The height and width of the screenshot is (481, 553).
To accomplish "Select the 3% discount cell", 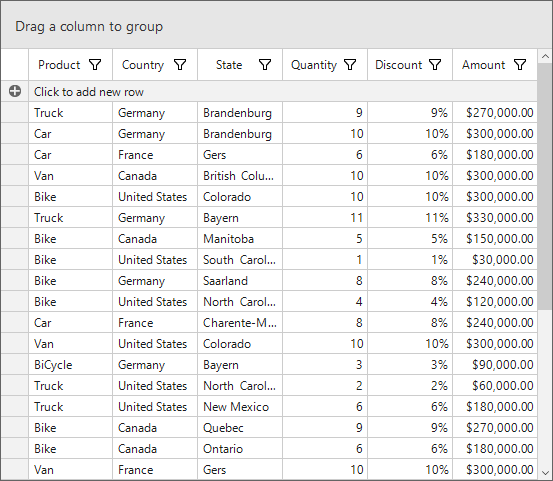I will 410,365.
